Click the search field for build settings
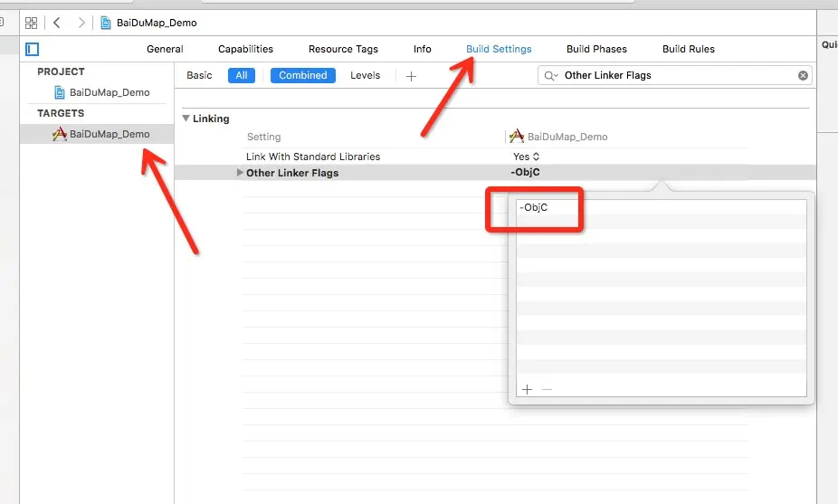The height and width of the screenshot is (504, 838). point(674,75)
